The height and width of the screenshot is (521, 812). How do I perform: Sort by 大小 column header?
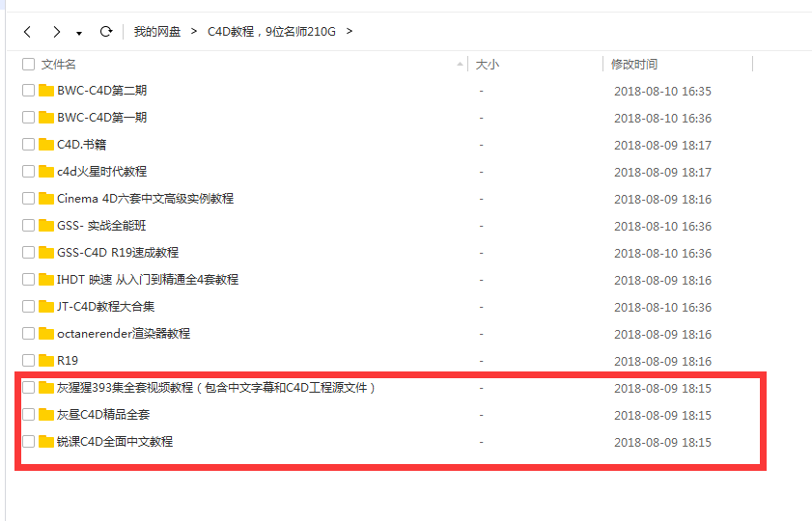tap(488, 64)
